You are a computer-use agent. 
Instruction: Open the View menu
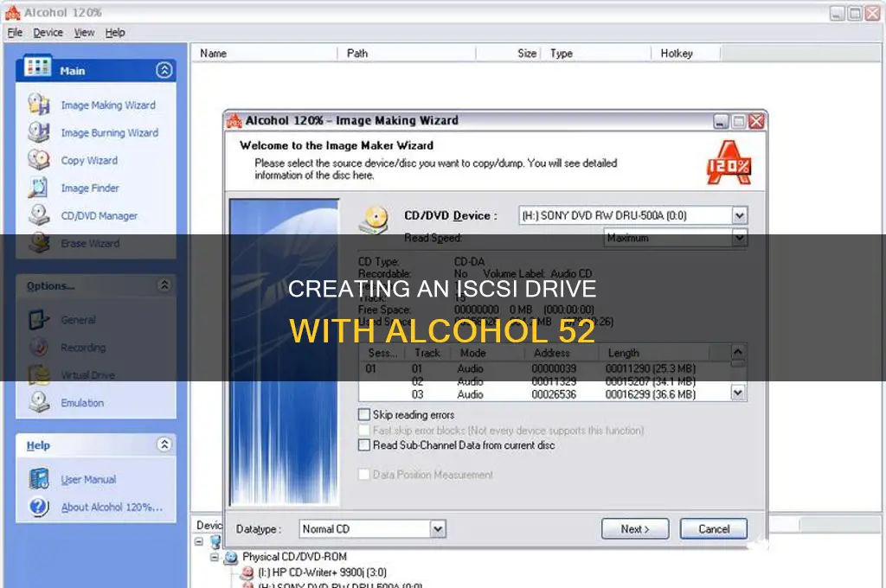tap(84, 32)
